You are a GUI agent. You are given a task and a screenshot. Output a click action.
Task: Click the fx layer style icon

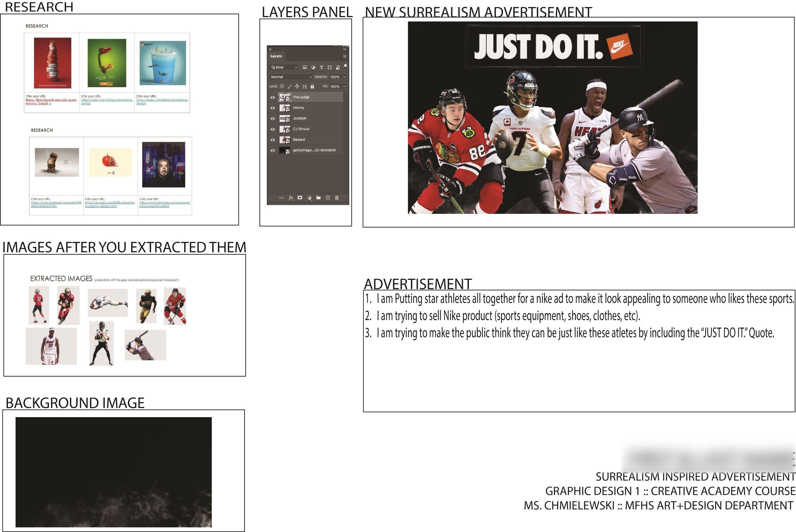(291, 198)
